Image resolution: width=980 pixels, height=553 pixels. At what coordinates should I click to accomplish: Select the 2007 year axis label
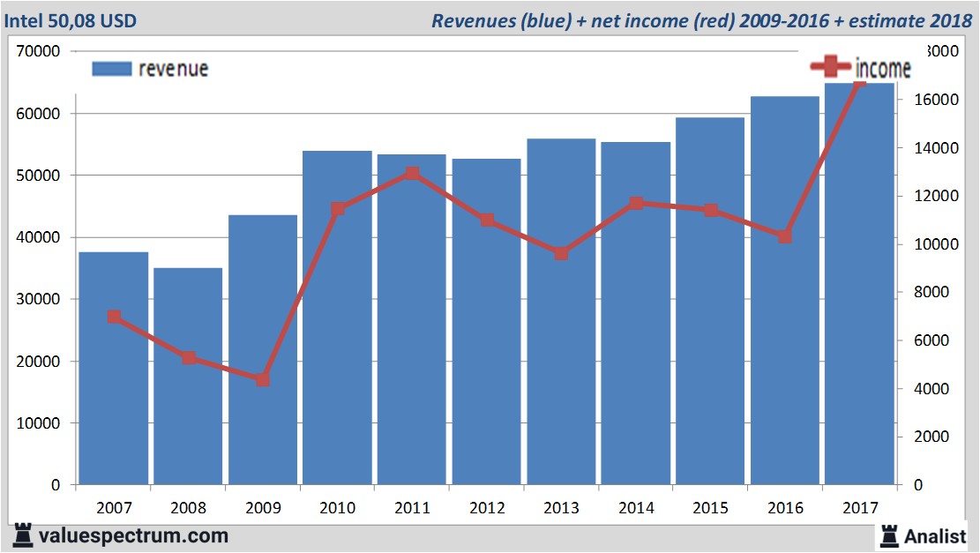[x=113, y=509]
